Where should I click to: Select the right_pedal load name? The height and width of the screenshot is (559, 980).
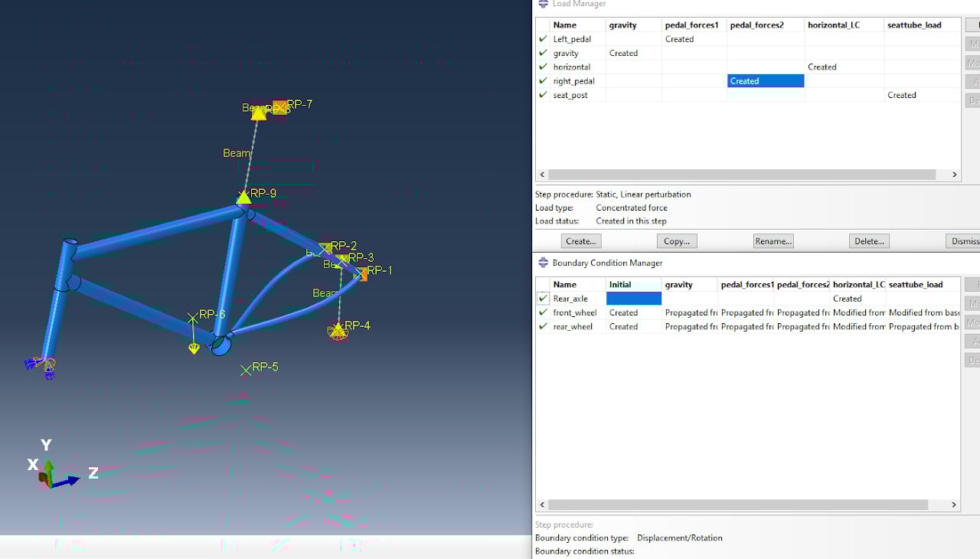click(x=573, y=80)
